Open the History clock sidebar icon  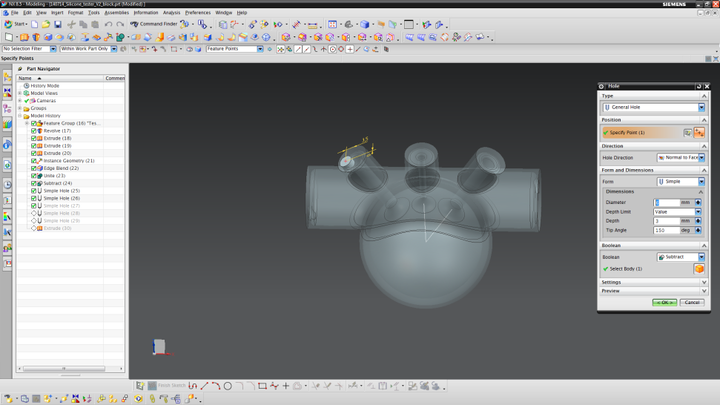(x=7, y=185)
